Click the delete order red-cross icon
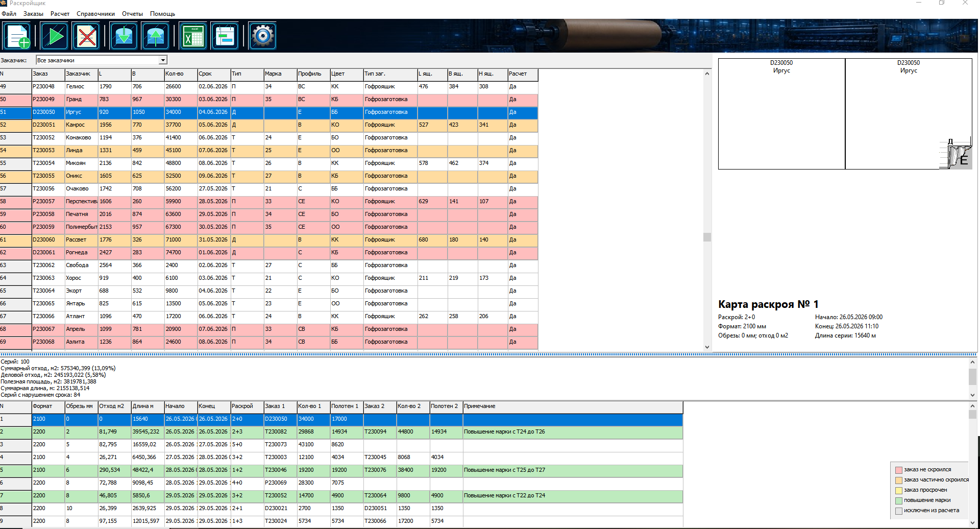 tap(86, 36)
